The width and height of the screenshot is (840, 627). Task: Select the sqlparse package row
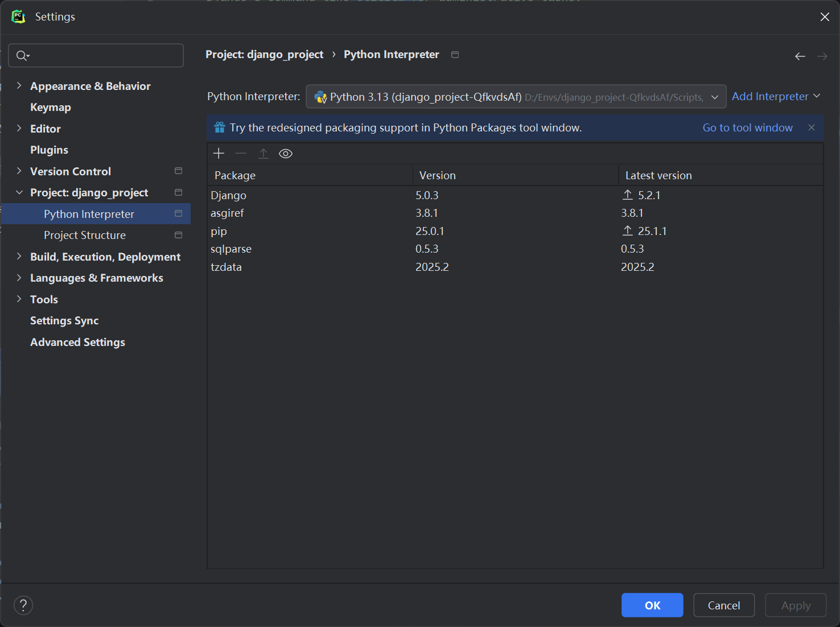[515, 249]
